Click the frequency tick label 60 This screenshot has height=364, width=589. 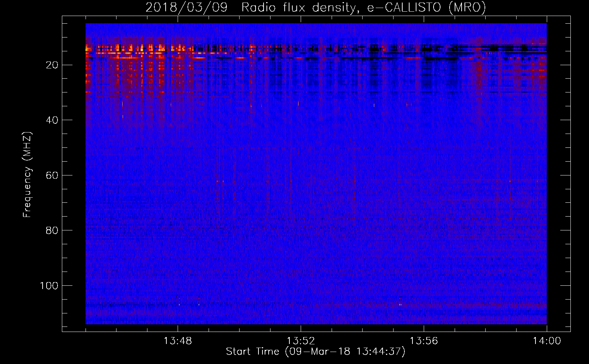point(52,175)
